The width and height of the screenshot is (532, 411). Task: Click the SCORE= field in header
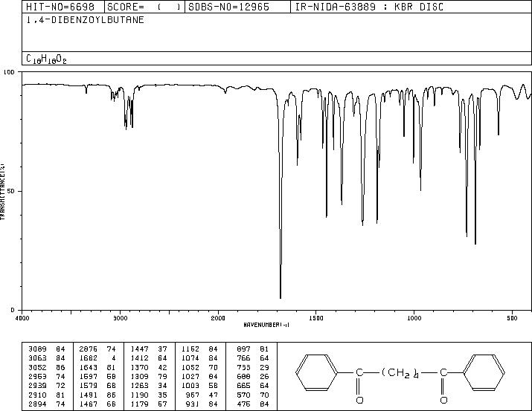(x=144, y=7)
